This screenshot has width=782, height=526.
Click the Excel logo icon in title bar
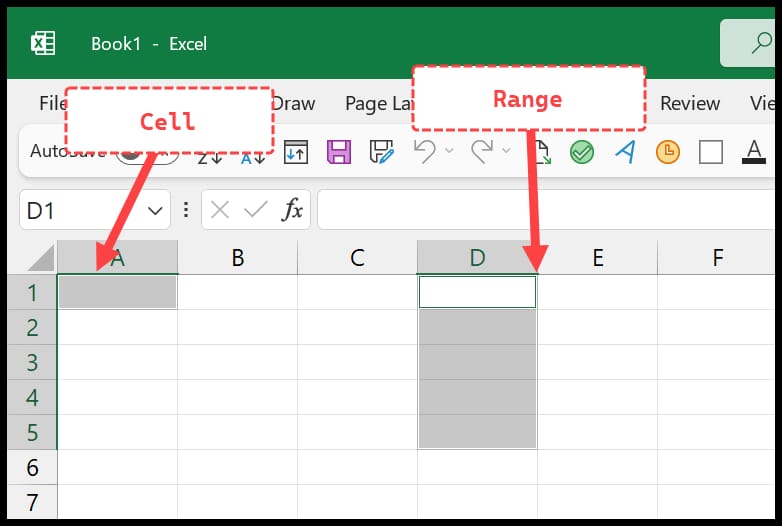[43, 44]
